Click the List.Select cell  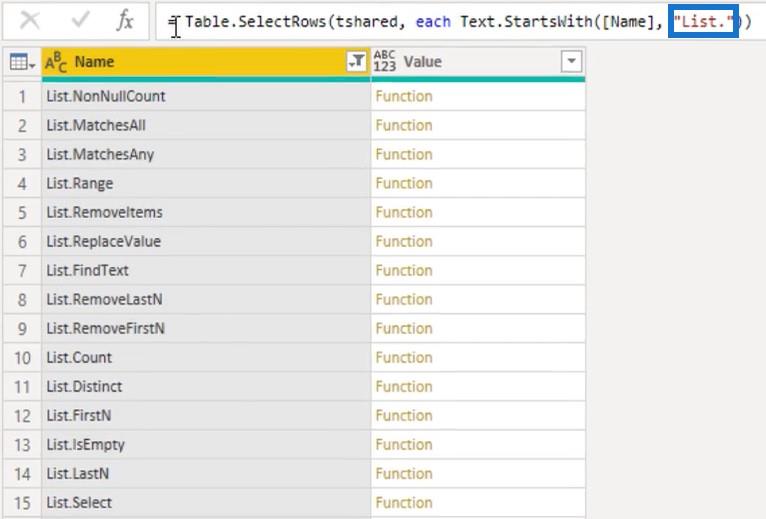(206, 503)
